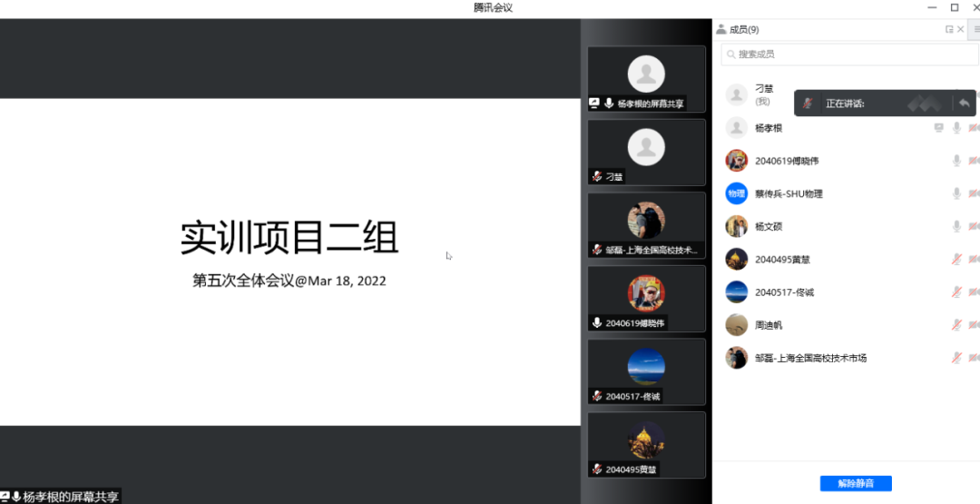This screenshot has width=980, height=504.
Task: Click the 正在讲话: label in the floating bar
Action: click(845, 104)
